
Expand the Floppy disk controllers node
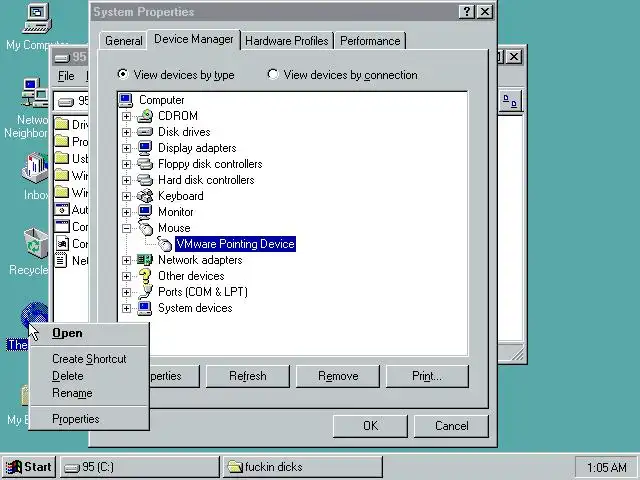pos(126,164)
